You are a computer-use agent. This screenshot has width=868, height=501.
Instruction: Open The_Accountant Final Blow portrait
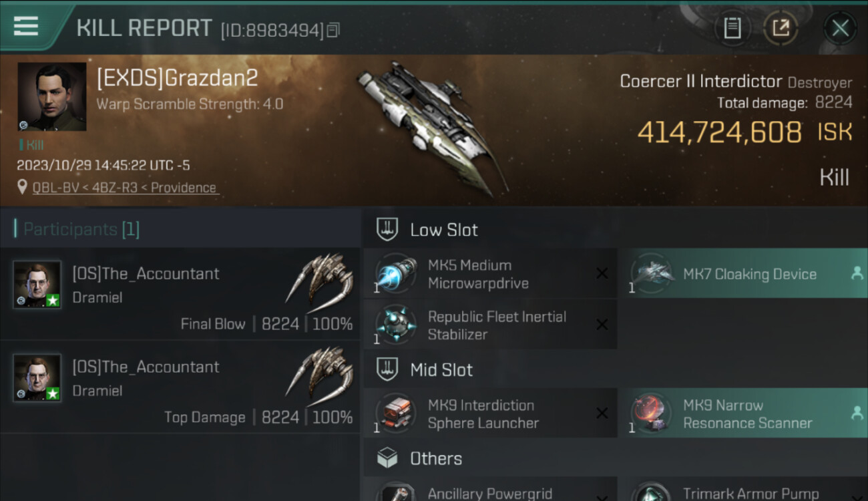coord(37,285)
